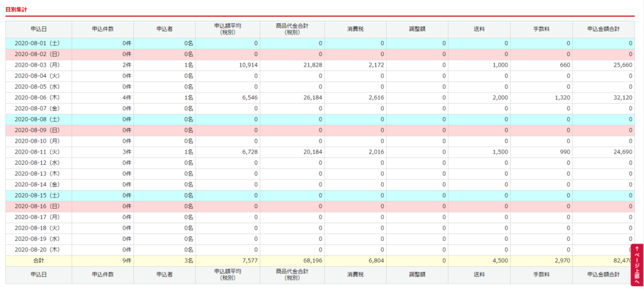The width and height of the screenshot is (644, 290).
Task: Click the 6,804 total tax cell
Action: 355,260
